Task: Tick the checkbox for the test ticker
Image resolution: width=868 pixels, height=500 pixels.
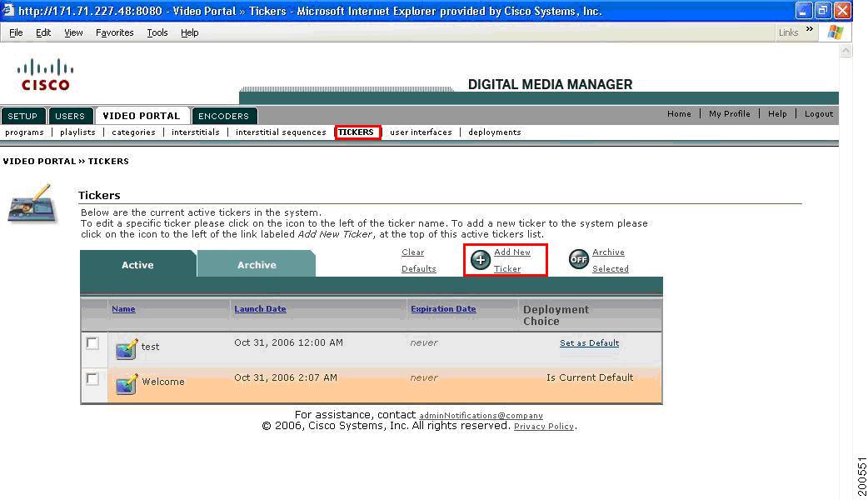Action: (x=92, y=343)
